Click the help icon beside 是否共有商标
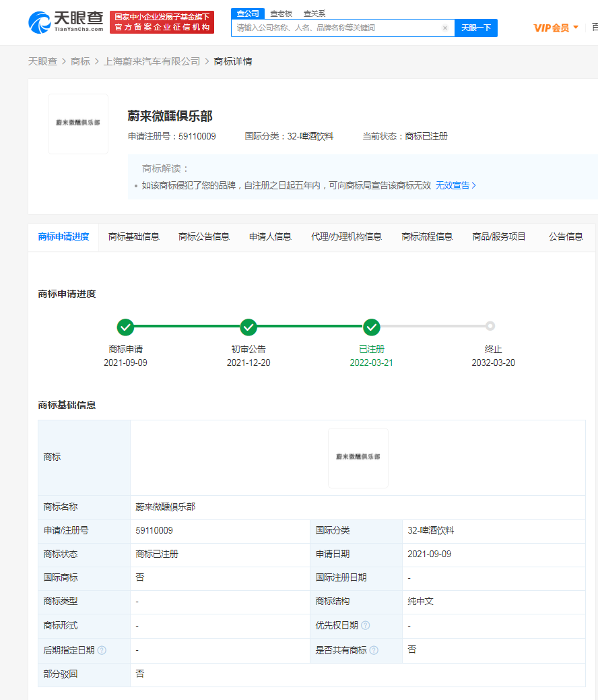598x700 pixels. (x=374, y=650)
